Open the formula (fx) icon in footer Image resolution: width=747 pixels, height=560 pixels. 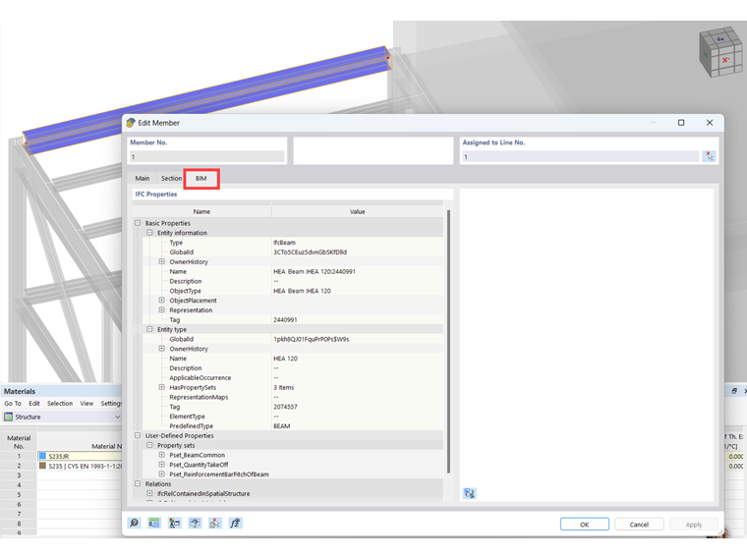click(235, 523)
